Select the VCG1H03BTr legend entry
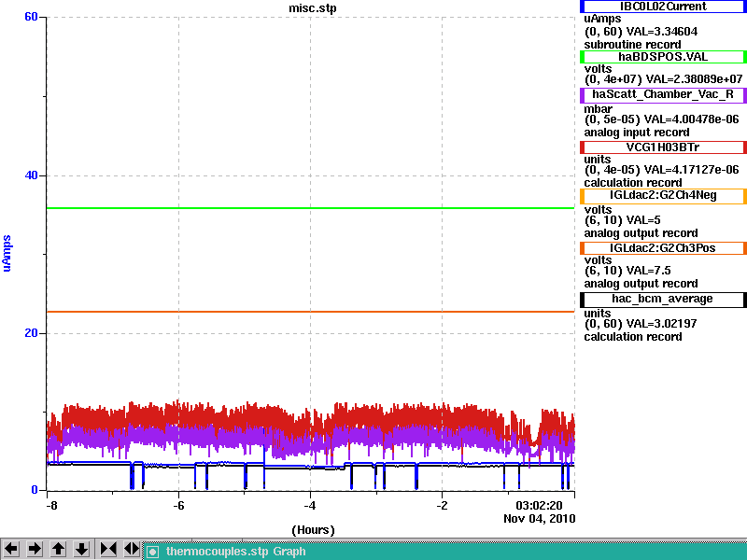 [663, 147]
